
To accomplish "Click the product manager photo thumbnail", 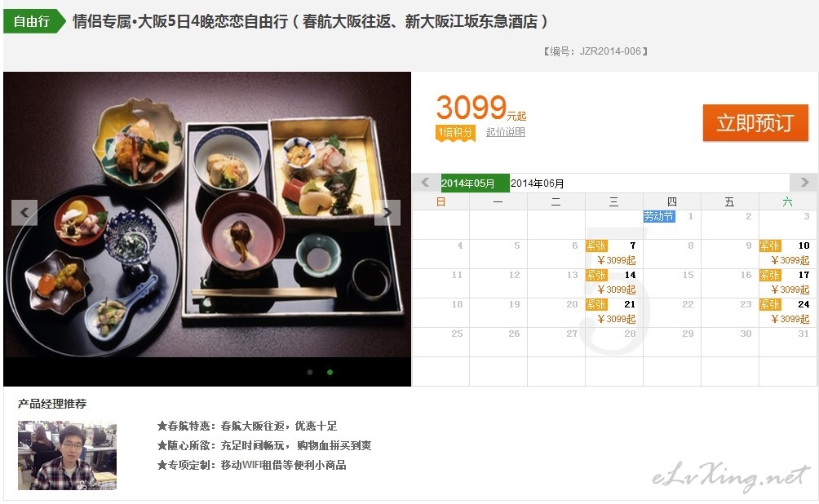I will pos(68,455).
